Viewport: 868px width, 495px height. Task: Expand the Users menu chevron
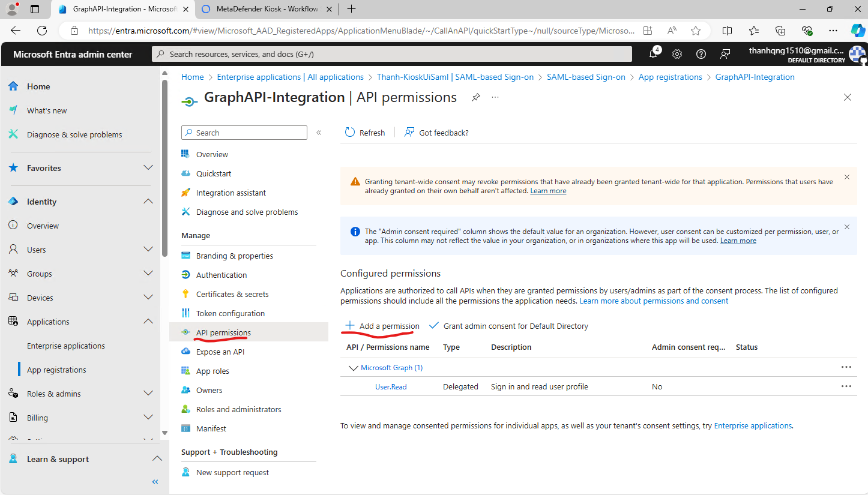click(x=148, y=250)
